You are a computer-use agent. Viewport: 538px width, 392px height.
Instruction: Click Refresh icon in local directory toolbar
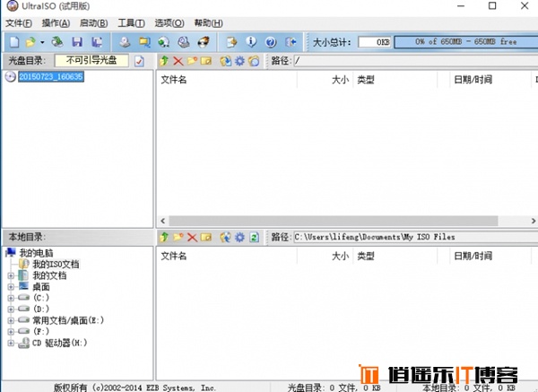[255, 237]
